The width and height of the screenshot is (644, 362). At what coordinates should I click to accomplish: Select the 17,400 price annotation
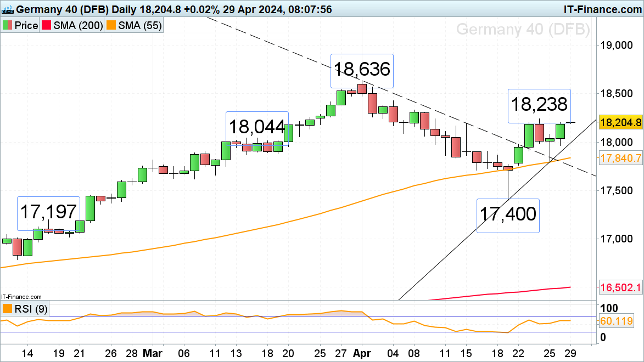[508, 216]
